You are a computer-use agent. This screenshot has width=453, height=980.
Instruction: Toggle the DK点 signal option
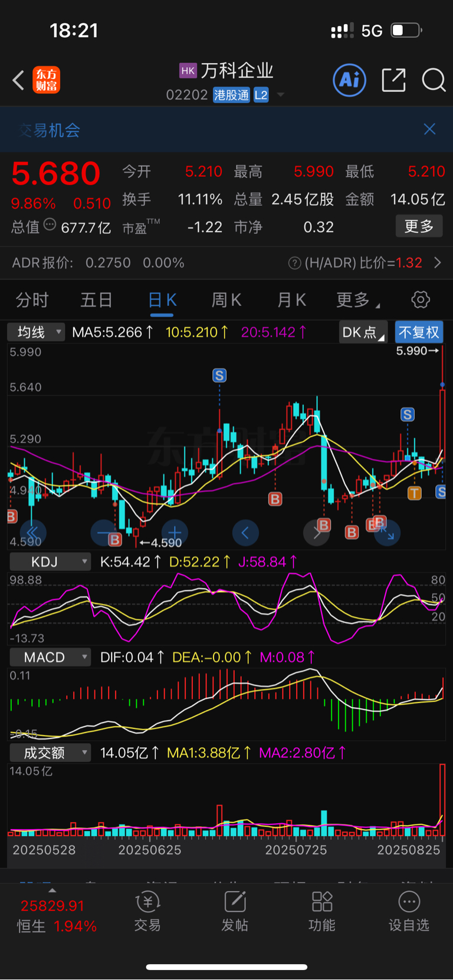pyautogui.click(x=363, y=332)
